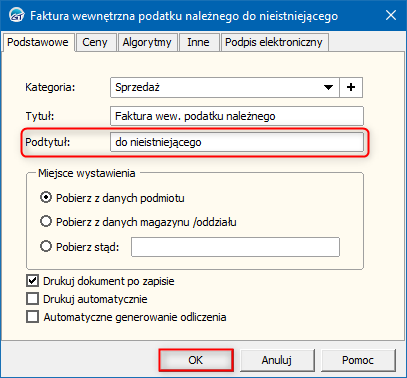
Task: Focus the Podtytuł input field
Action: (x=237, y=142)
